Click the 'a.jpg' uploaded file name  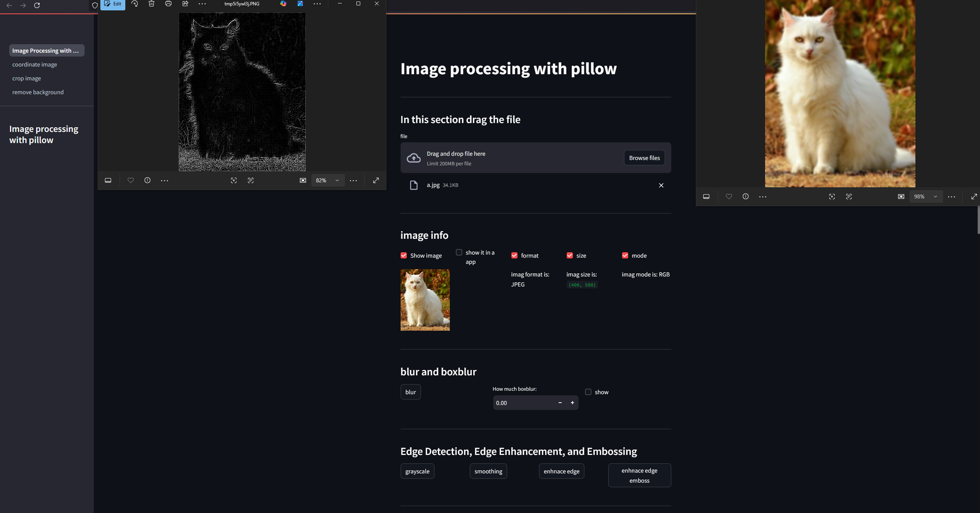coord(433,185)
